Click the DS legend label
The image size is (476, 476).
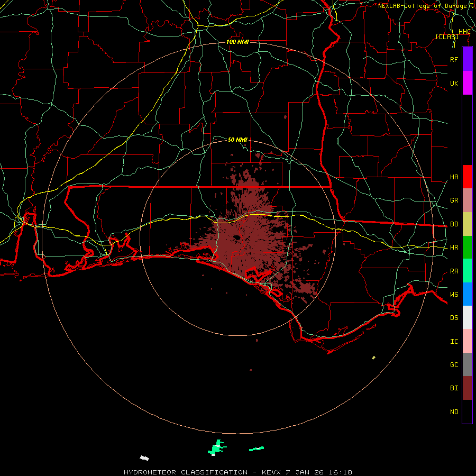pos(454,318)
